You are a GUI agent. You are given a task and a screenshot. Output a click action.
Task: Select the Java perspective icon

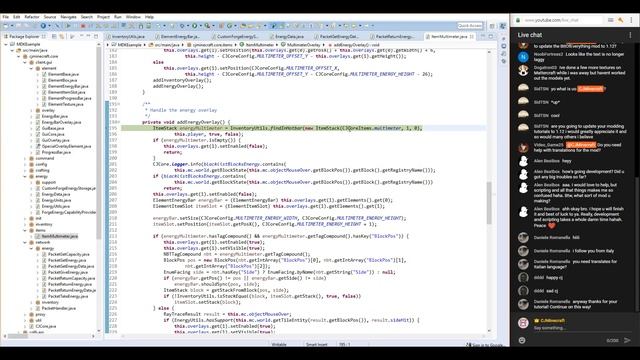502,26
